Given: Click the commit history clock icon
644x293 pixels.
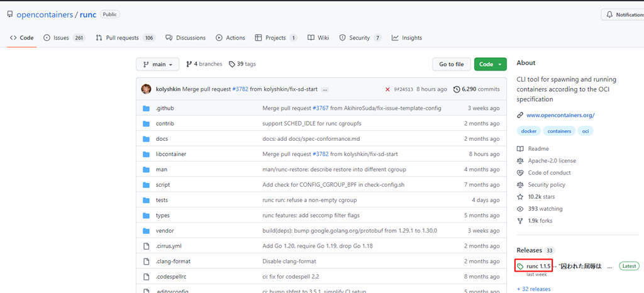Looking at the screenshot, I should (x=457, y=89).
